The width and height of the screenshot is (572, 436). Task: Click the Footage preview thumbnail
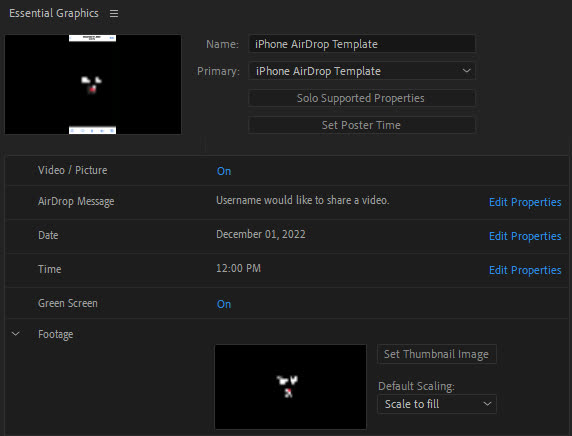(290, 387)
